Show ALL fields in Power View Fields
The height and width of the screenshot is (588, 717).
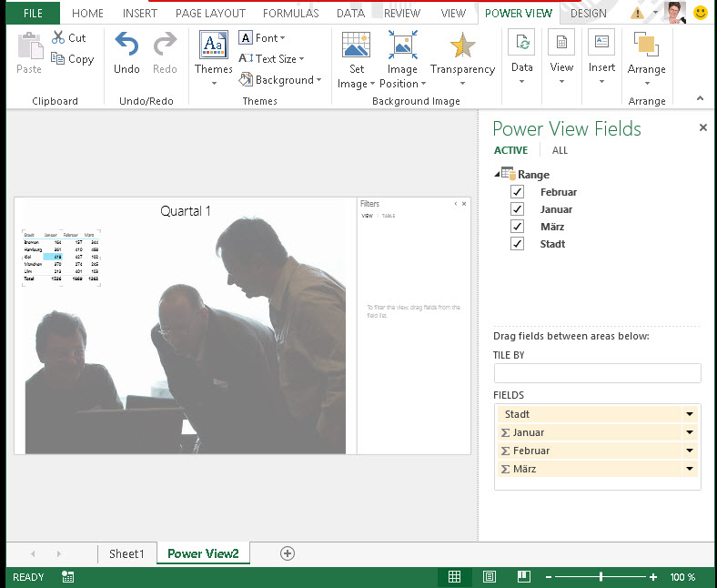560,150
